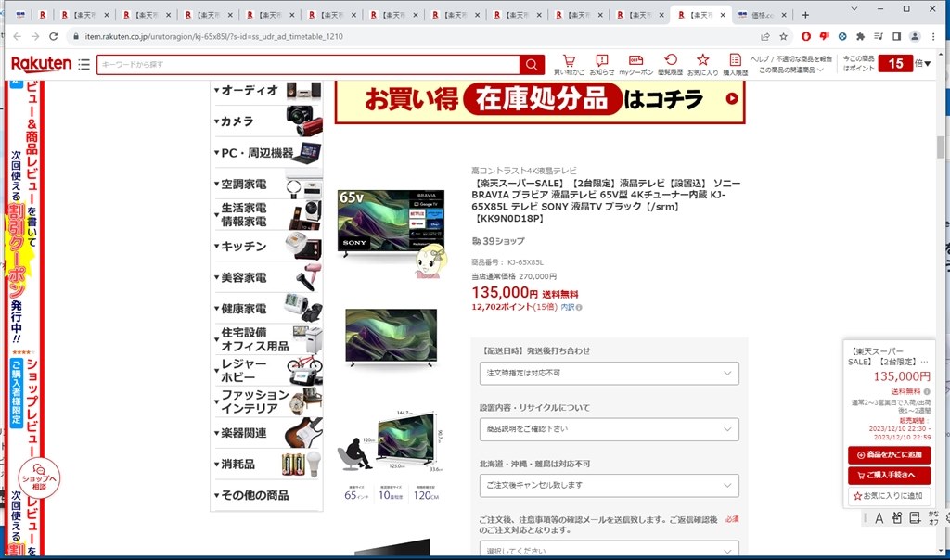The image size is (950, 560).
Task: Click the お気に入りに追加 button
Action: (889, 496)
